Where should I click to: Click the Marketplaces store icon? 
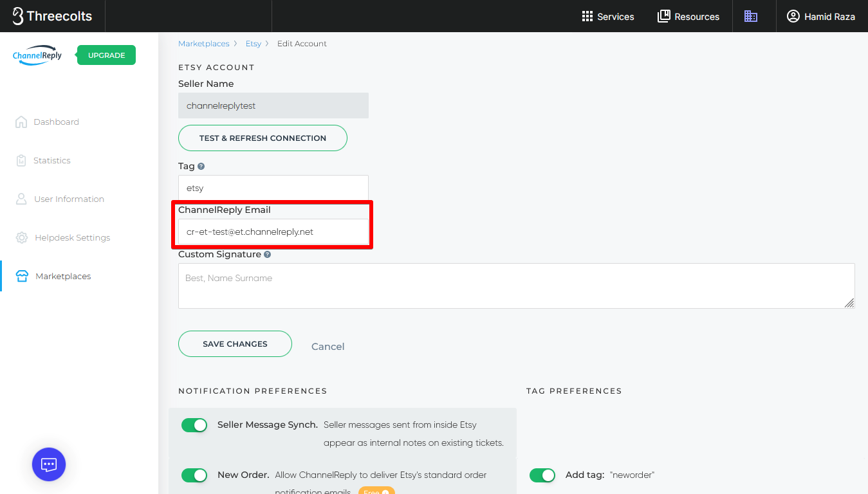(x=22, y=277)
